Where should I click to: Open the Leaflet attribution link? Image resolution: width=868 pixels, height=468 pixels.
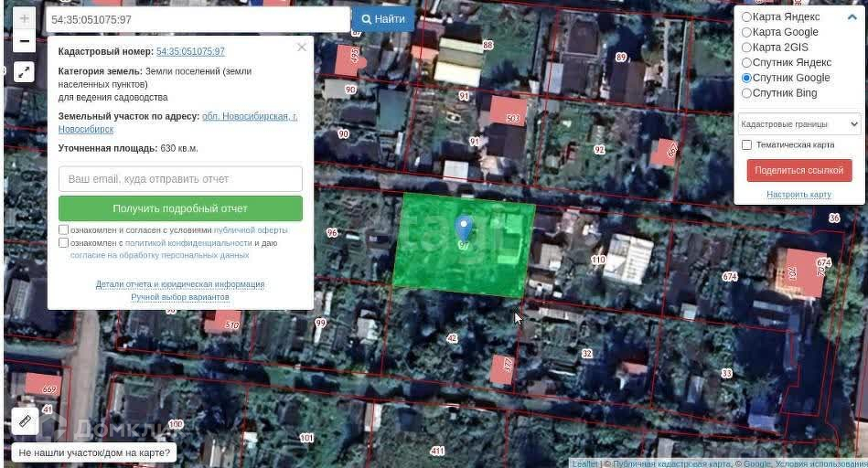pos(584,463)
